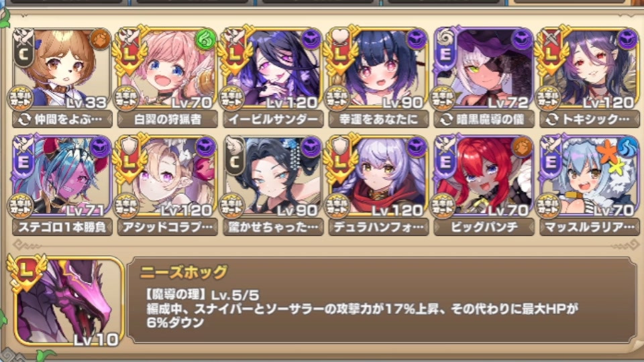Select the red-haired Lv70 character card
The height and width of the screenshot is (362, 644).
point(484,176)
